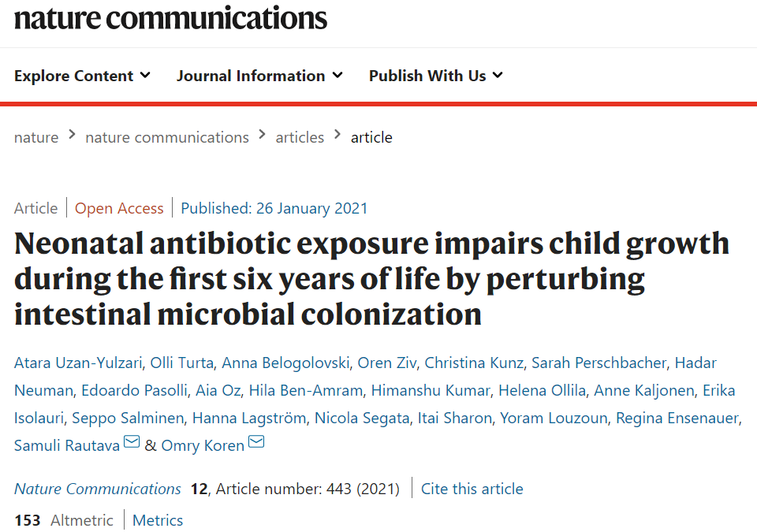The height and width of the screenshot is (532, 757).
Task: Open the nature communications breadcrumb link
Action: coord(167,138)
